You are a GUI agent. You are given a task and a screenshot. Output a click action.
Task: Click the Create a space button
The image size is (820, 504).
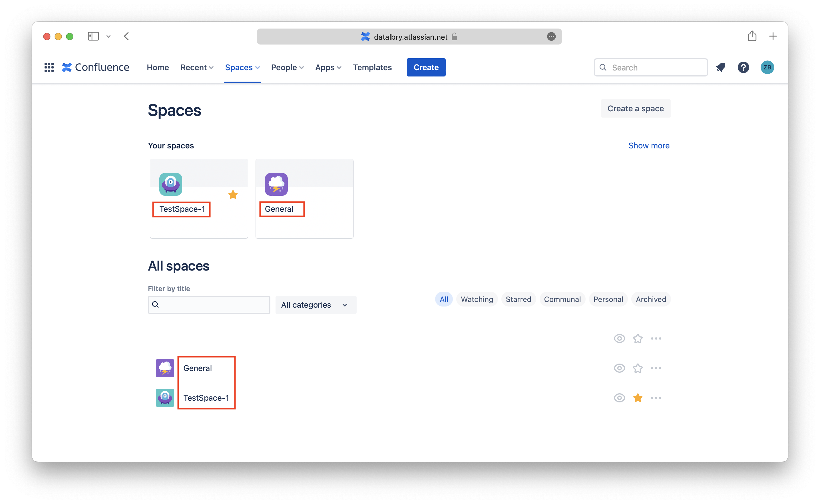[x=635, y=108]
